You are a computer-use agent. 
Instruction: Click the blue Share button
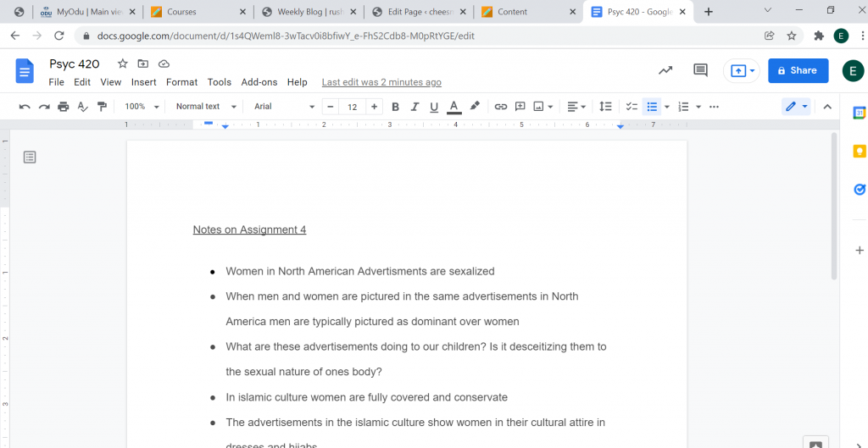[798, 71]
